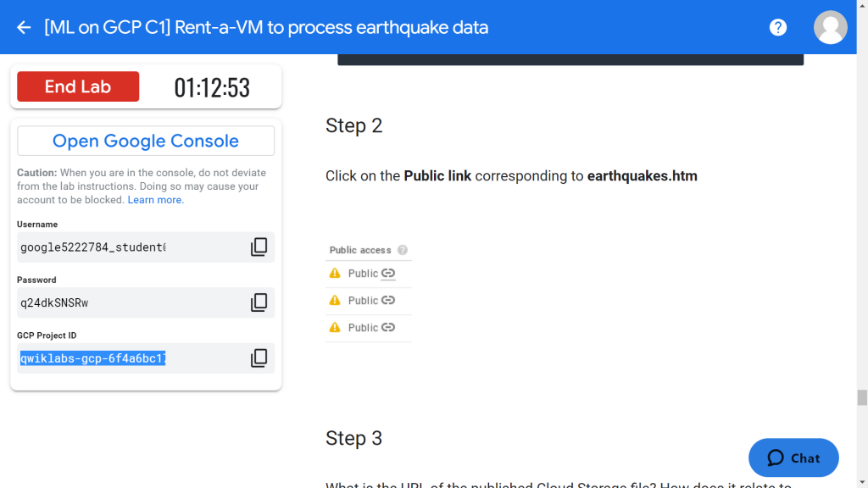
Task: Copy the Password to clipboard
Action: pos(259,302)
